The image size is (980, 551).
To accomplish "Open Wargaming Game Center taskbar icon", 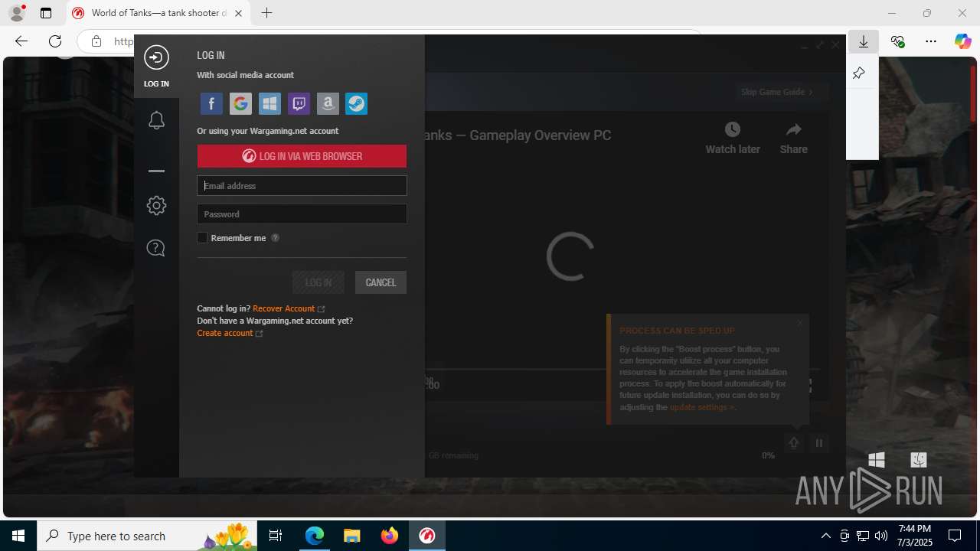I will pos(426,536).
